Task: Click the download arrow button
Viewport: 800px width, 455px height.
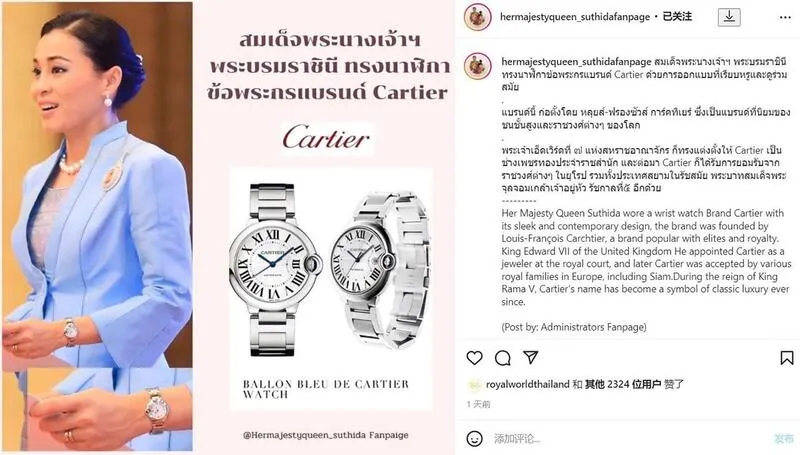Action: point(729,17)
